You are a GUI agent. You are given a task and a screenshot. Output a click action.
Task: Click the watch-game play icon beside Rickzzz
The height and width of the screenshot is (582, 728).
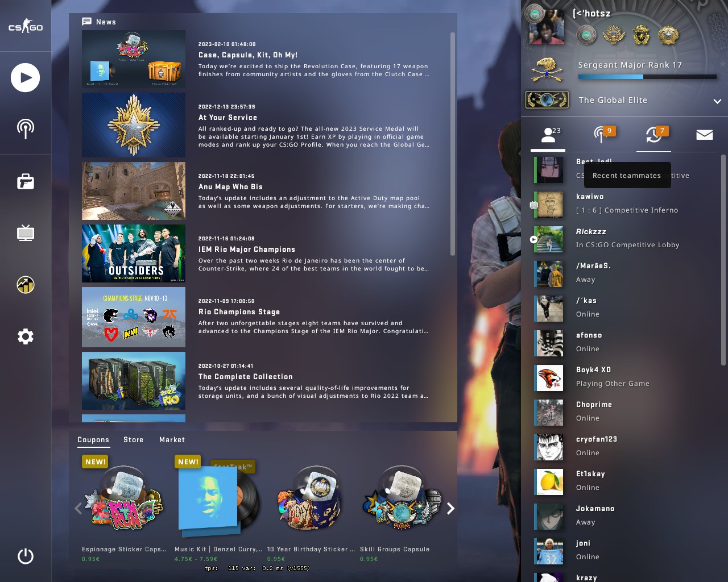click(x=533, y=239)
